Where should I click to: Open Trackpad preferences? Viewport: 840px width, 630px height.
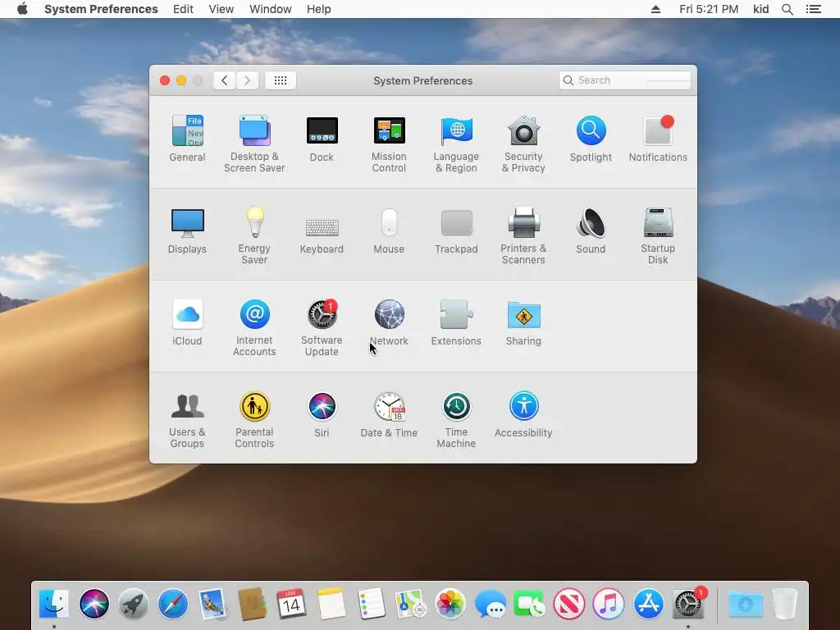pyautogui.click(x=456, y=231)
